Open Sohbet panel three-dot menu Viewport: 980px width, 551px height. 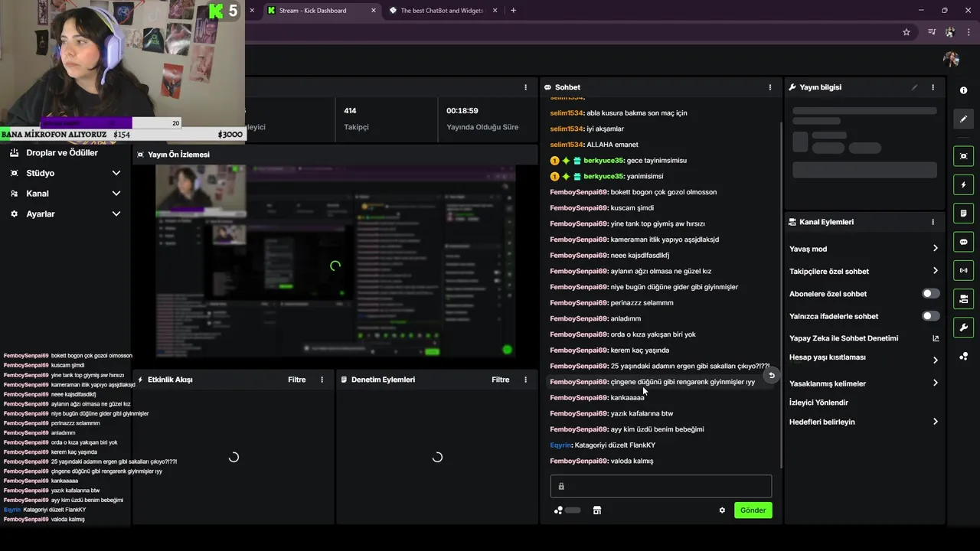(x=770, y=87)
